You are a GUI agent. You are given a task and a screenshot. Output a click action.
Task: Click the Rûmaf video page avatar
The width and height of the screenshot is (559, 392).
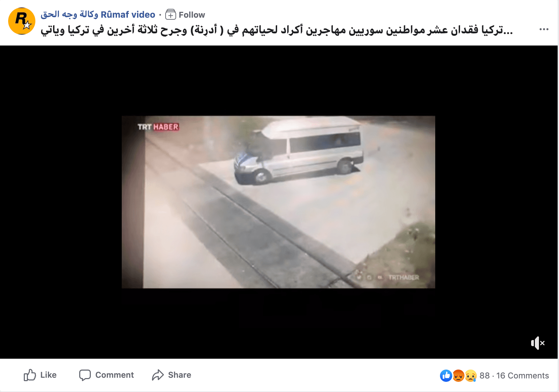[x=22, y=21]
